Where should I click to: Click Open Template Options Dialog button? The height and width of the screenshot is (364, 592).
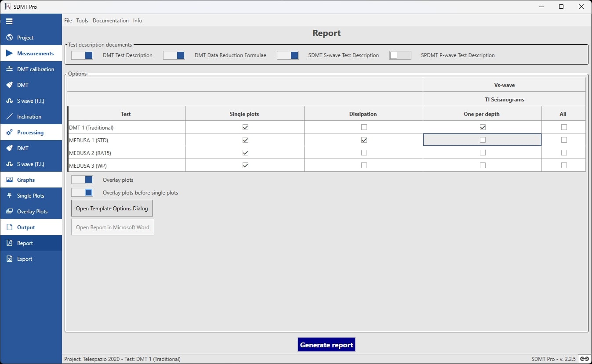(112, 209)
